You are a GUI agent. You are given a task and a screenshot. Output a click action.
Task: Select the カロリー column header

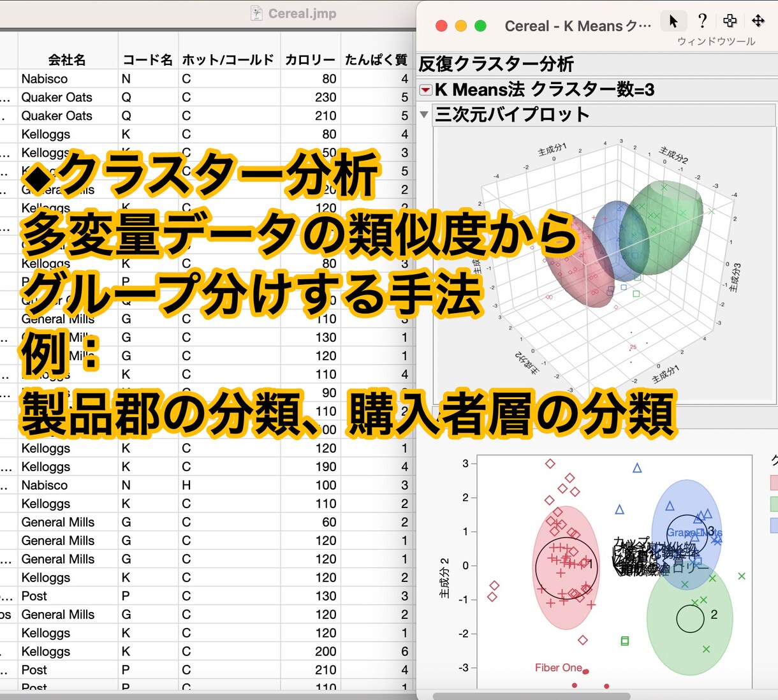coord(310,60)
